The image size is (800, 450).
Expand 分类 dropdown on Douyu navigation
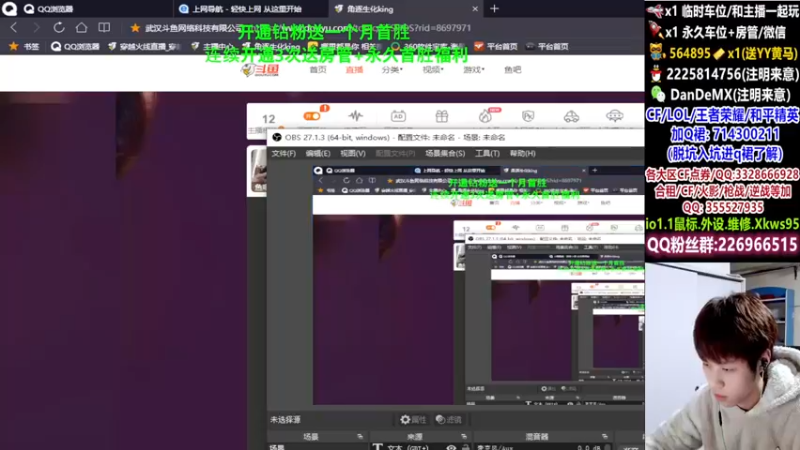click(392, 70)
